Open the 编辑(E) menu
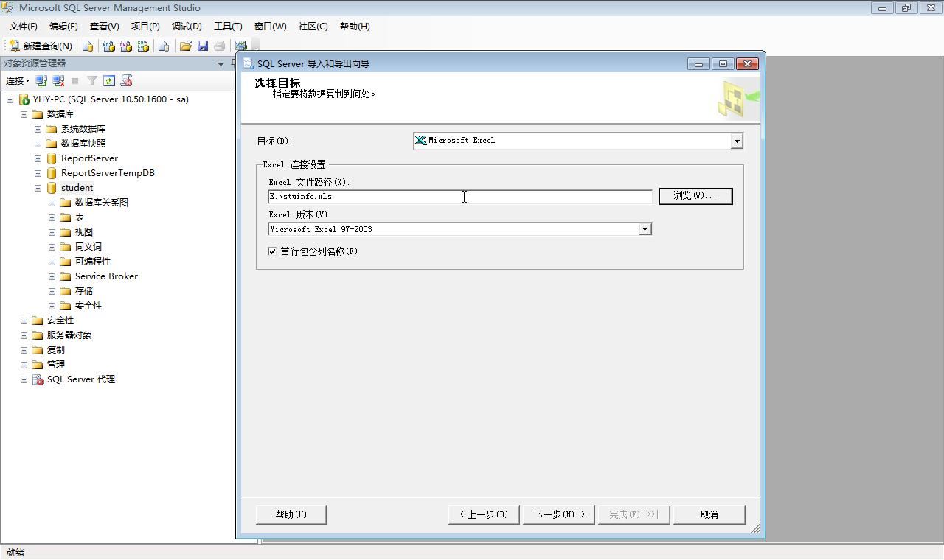 [x=63, y=26]
